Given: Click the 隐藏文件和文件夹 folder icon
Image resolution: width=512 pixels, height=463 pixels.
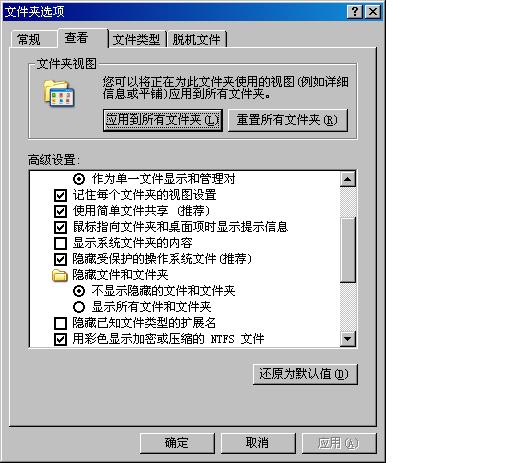Looking at the screenshot, I should 60,275.
